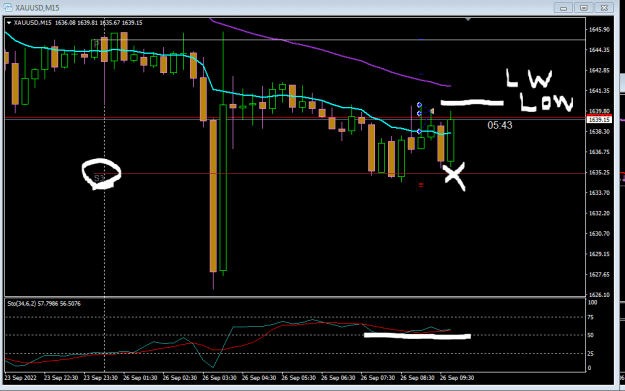
Task: Click the chart shift triangle marker
Action: 468,19
